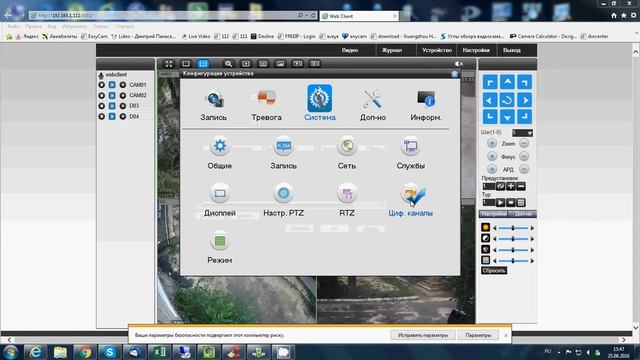Move PTZ camera up-left diagonal
This screenshot has width=640, height=360.
click(x=490, y=82)
